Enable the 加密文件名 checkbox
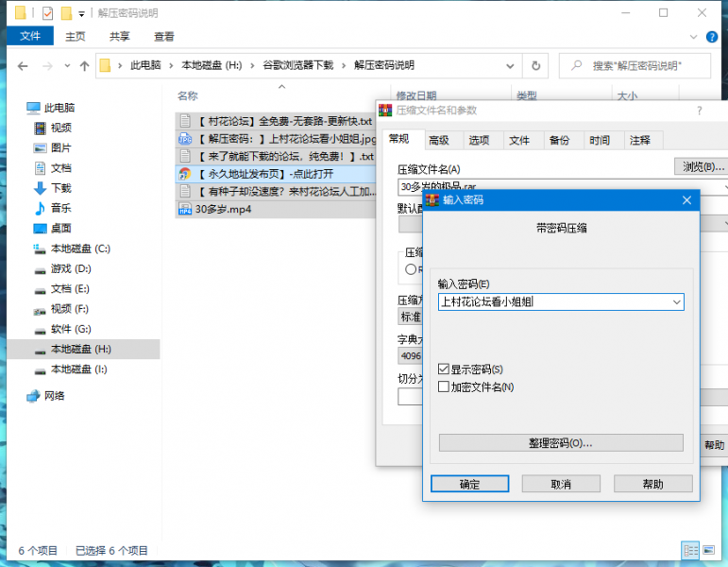 444,387
